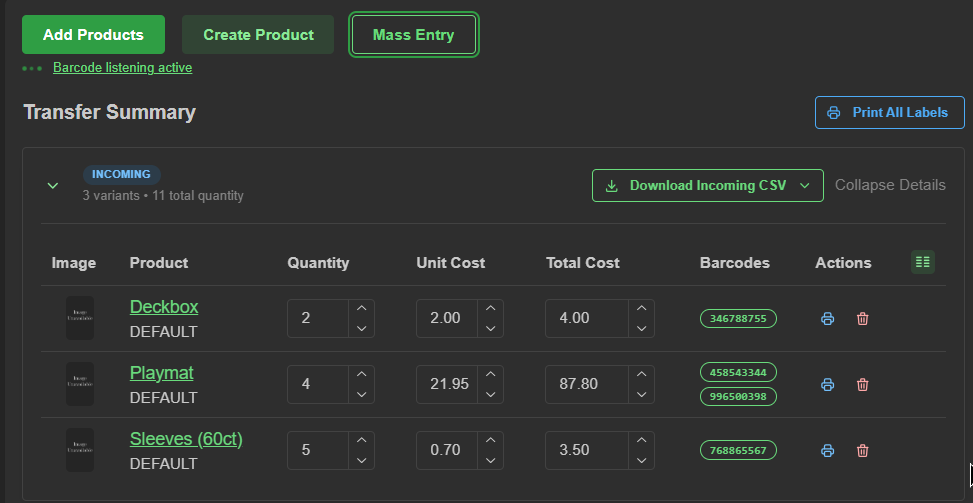The image size is (973, 503).
Task: Open the Playmat product link
Action: [x=161, y=373]
